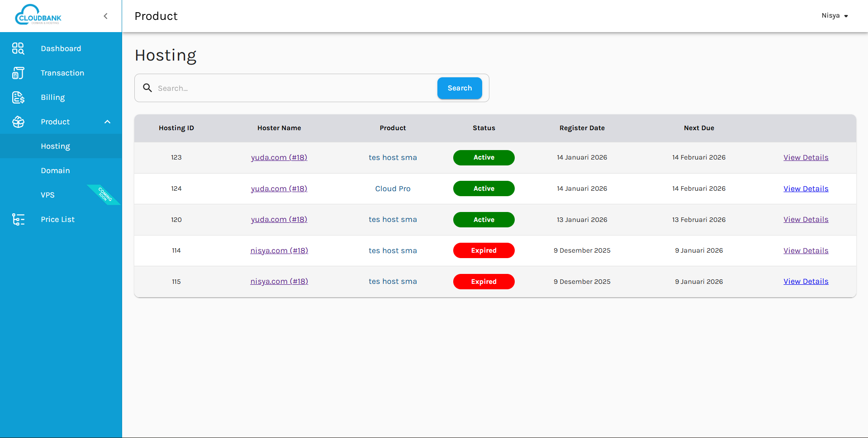The width and height of the screenshot is (868, 438).
Task: Click the Transaction receipt icon
Action: 18,73
